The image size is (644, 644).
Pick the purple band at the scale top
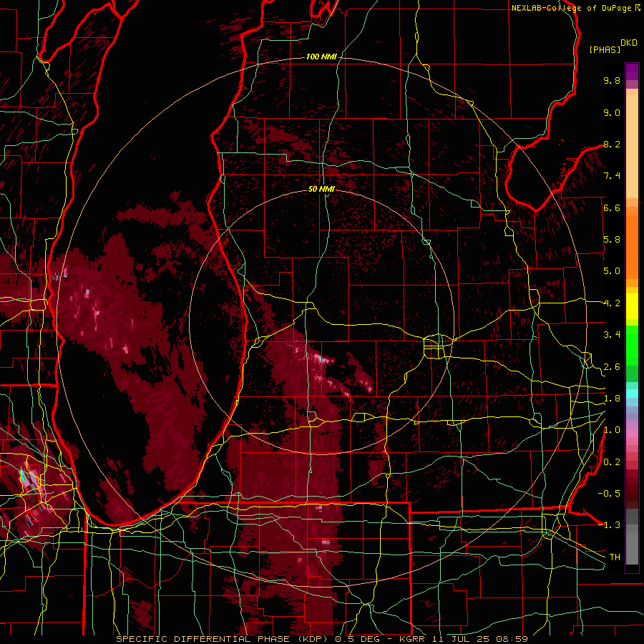coord(632,72)
